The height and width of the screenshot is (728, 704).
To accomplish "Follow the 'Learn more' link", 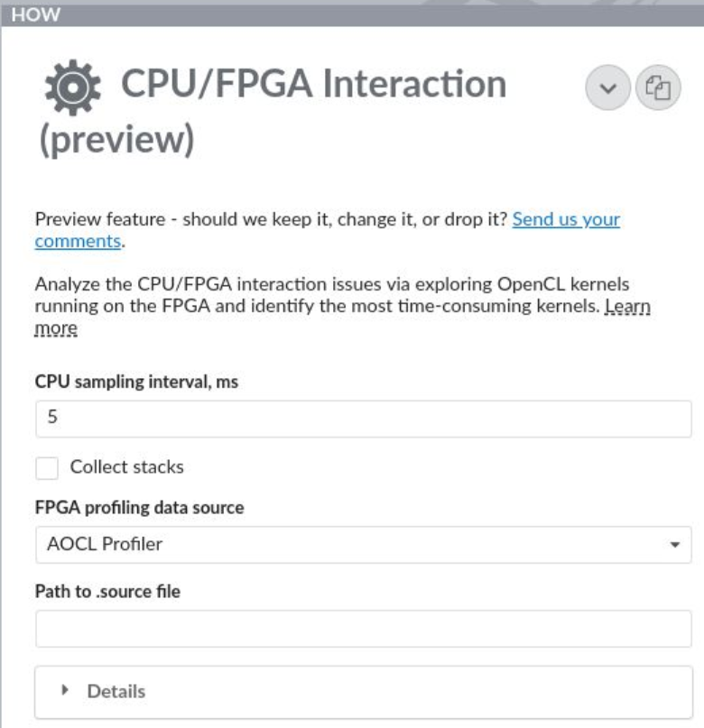I will (x=628, y=308).
